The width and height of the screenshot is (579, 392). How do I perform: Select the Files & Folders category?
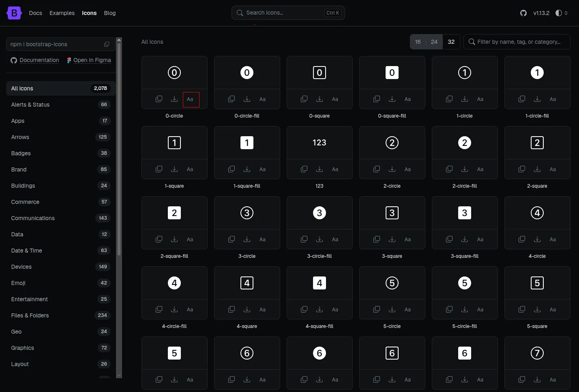click(x=61, y=315)
